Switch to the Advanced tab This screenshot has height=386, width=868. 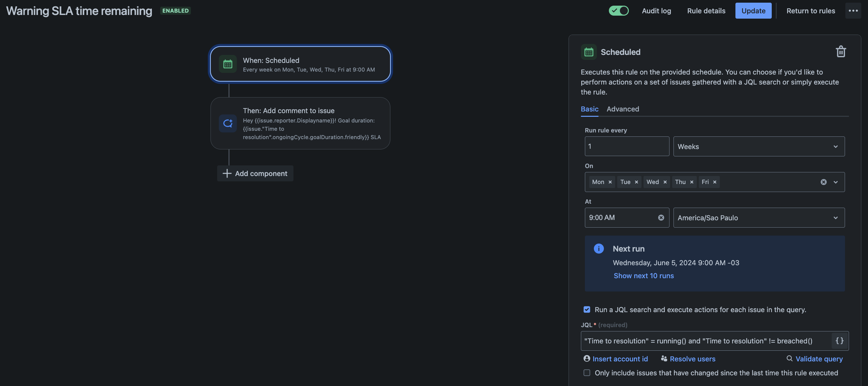(x=623, y=109)
